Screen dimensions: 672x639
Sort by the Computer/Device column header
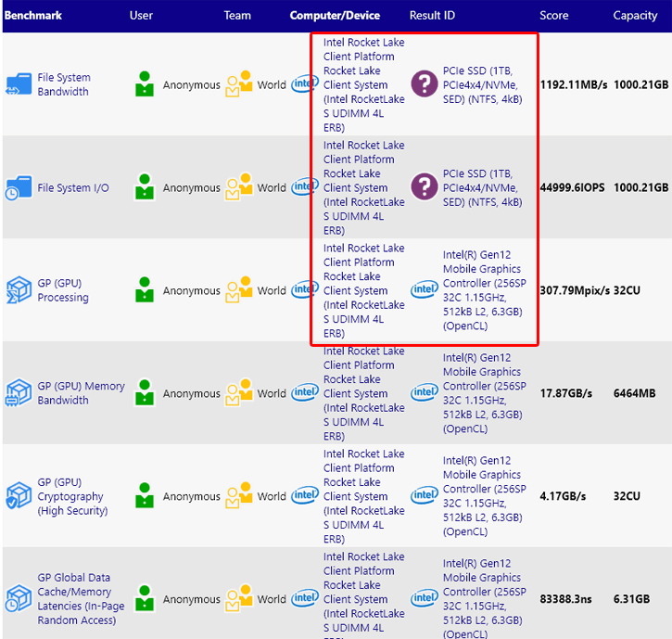[335, 16]
